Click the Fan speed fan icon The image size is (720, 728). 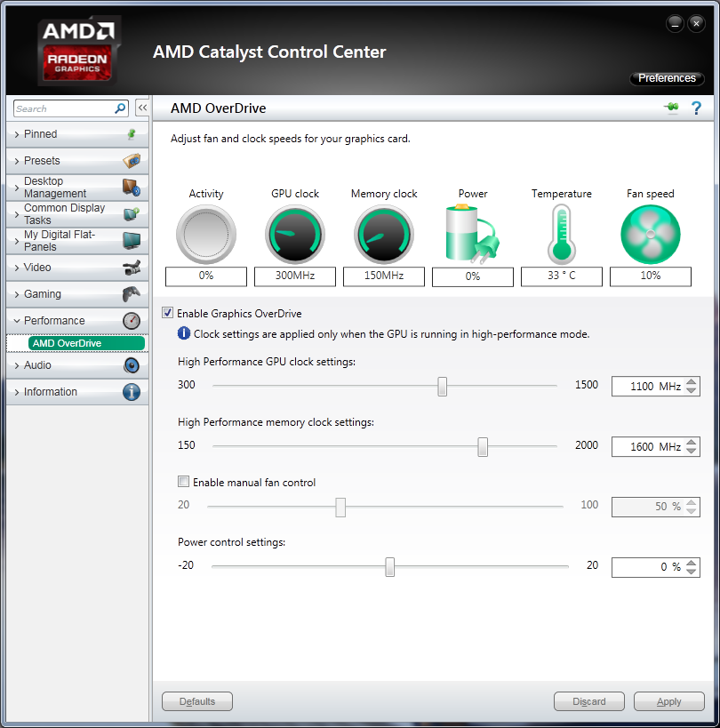point(651,235)
